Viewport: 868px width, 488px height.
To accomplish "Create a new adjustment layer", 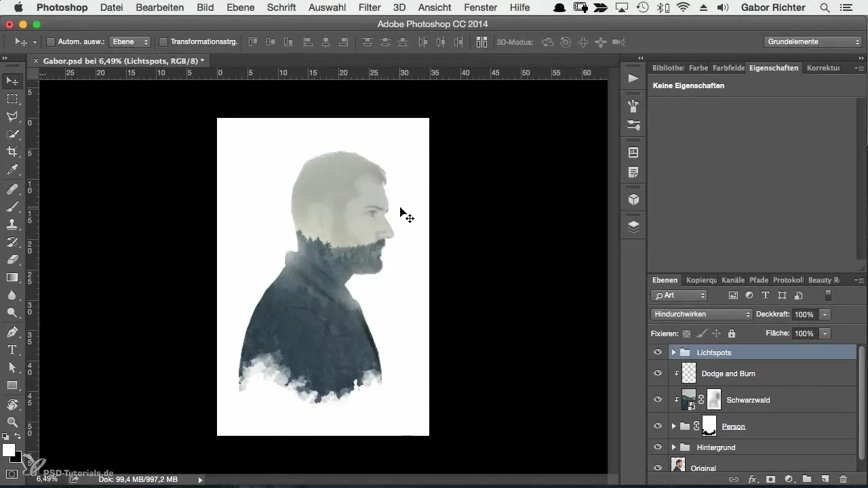I will click(x=789, y=479).
